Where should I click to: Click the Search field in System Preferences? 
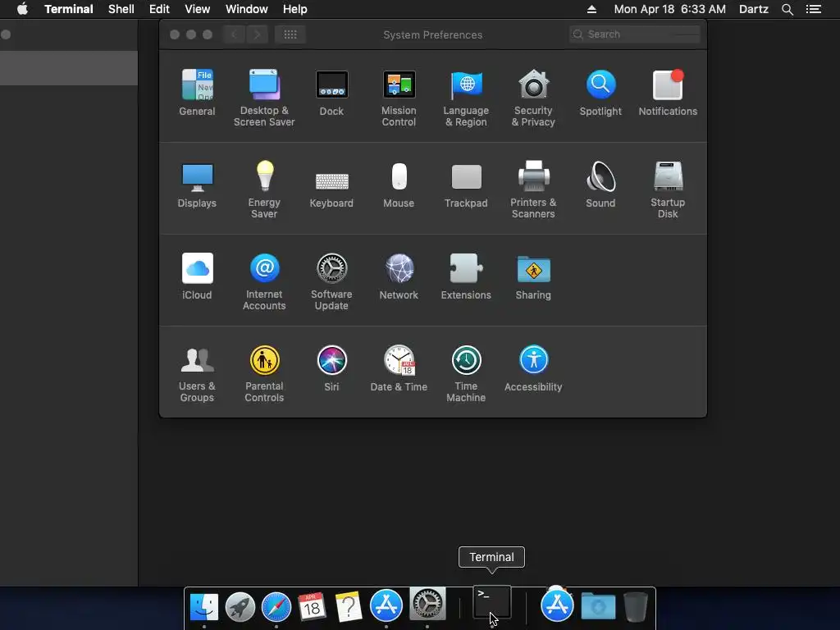point(635,34)
